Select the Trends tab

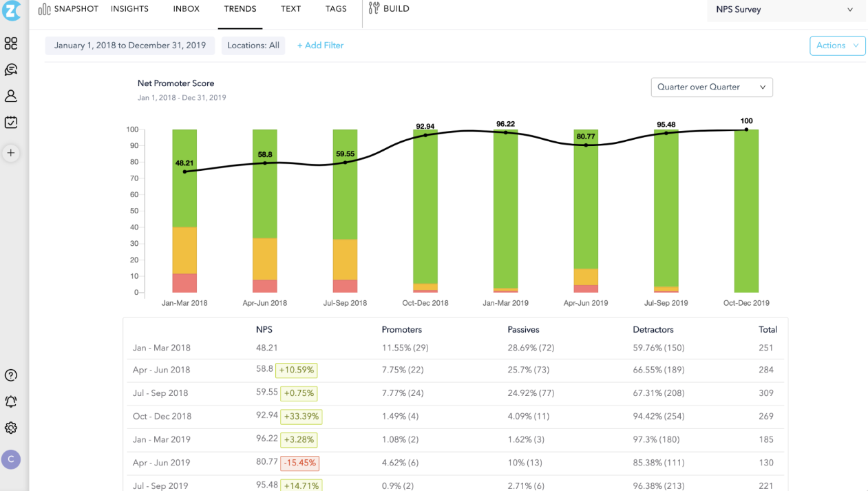240,9
